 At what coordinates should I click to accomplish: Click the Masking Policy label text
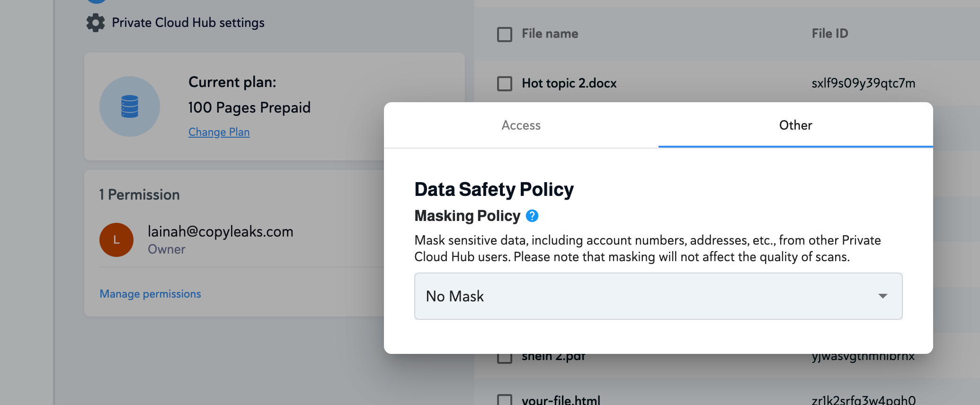(467, 216)
